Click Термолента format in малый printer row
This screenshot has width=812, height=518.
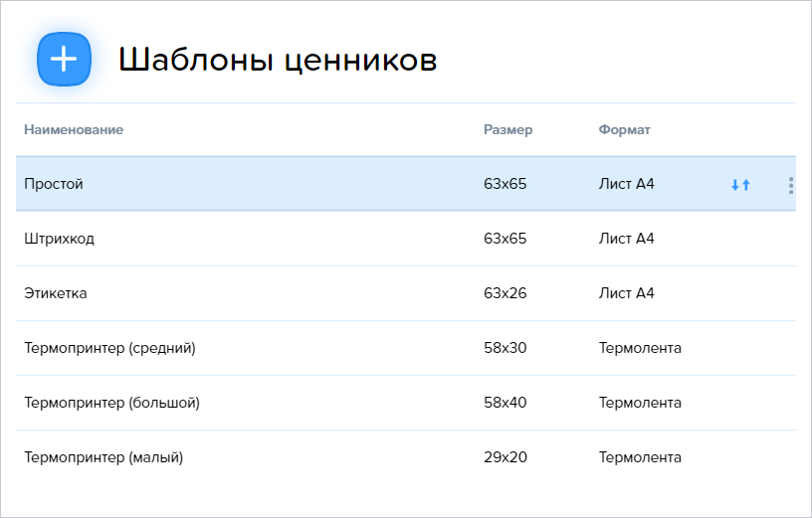640,457
